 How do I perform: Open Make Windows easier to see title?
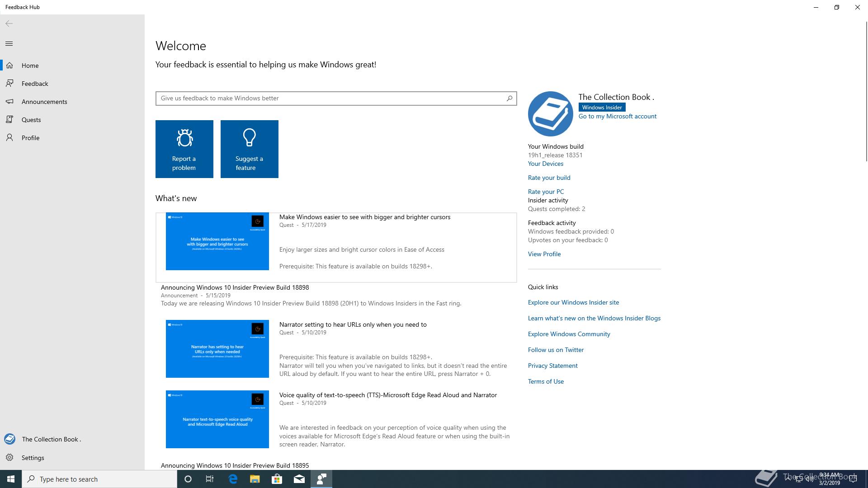pyautogui.click(x=365, y=217)
